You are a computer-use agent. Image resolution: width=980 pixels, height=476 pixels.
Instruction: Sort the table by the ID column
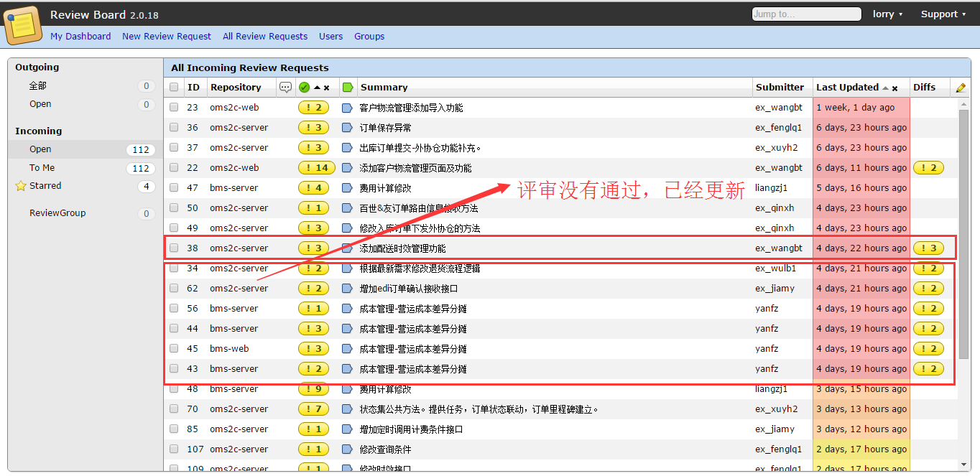pyautogui.click(x=193, y=88)
